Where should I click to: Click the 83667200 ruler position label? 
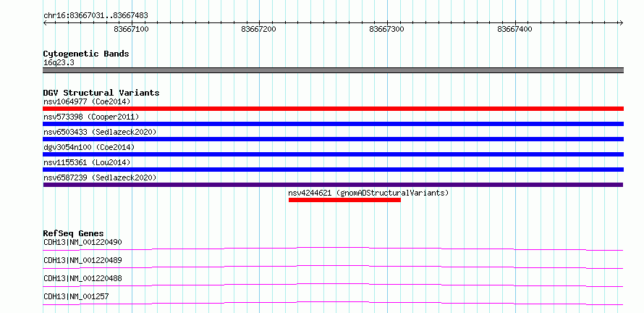pos(259,29)
